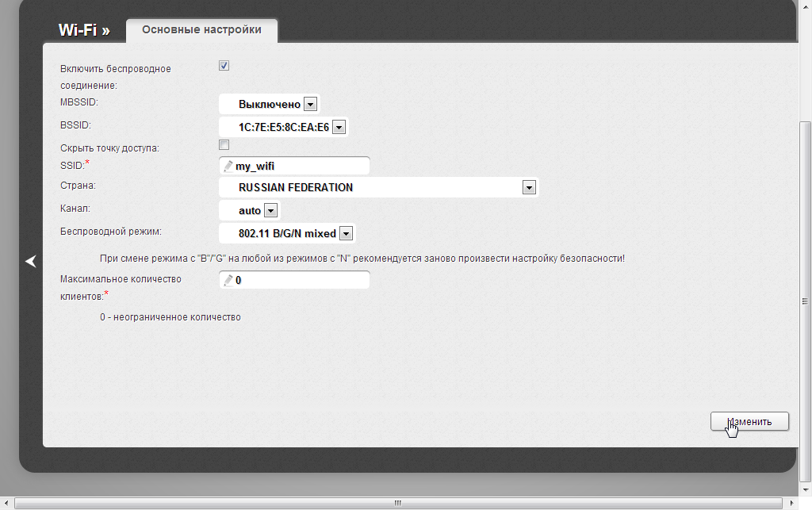
Task: Click the Канал label
Action: coord(75,208)
